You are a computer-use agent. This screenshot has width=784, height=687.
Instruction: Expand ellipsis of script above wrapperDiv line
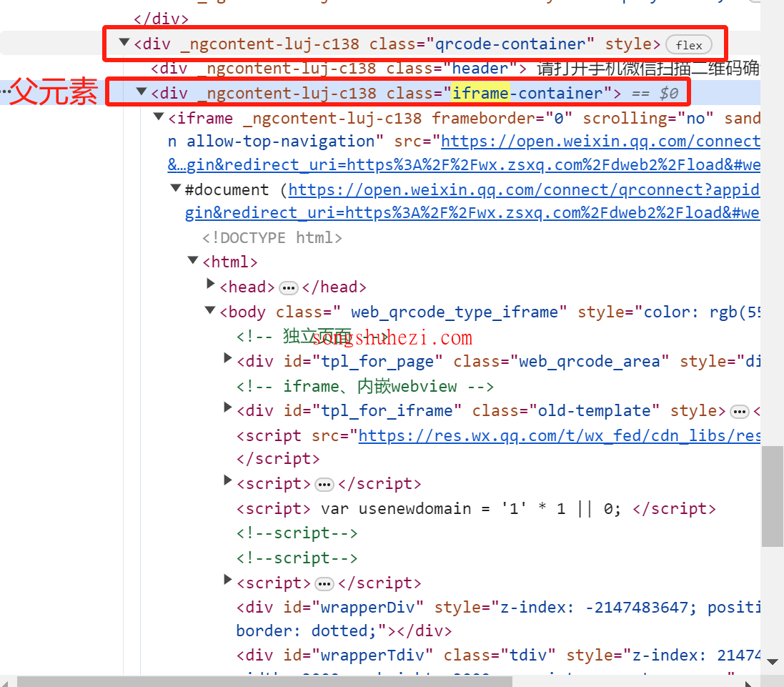(x=324, y=583)
